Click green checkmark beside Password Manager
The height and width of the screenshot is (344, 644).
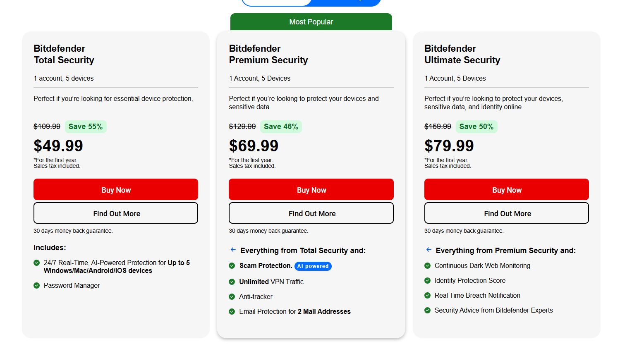36,286
